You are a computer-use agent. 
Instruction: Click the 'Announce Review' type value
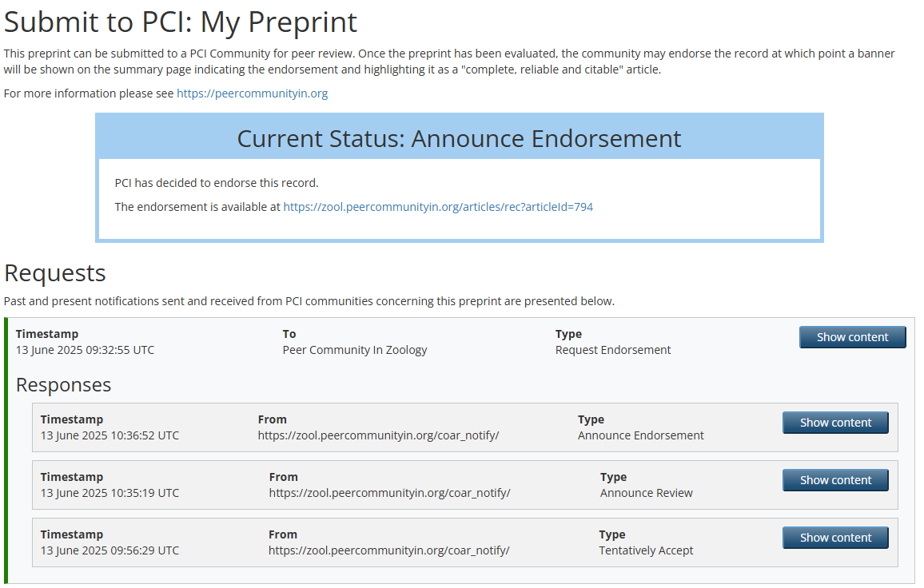(x=646, y=493)
